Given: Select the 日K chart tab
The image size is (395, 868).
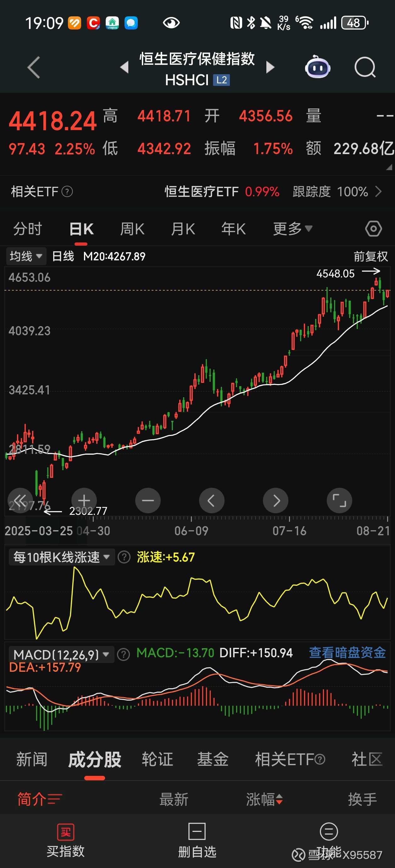Looking at the screenshot, I should (x=81, y=229).
